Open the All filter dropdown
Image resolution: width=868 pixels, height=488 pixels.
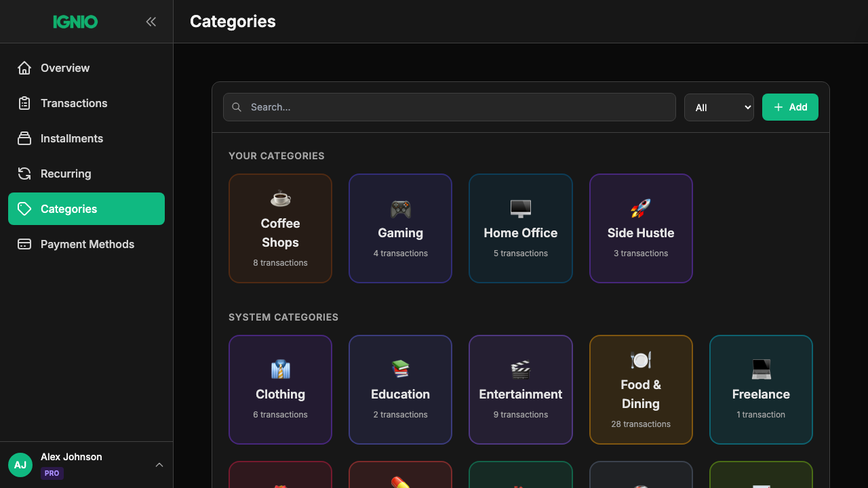coord(719,107)
